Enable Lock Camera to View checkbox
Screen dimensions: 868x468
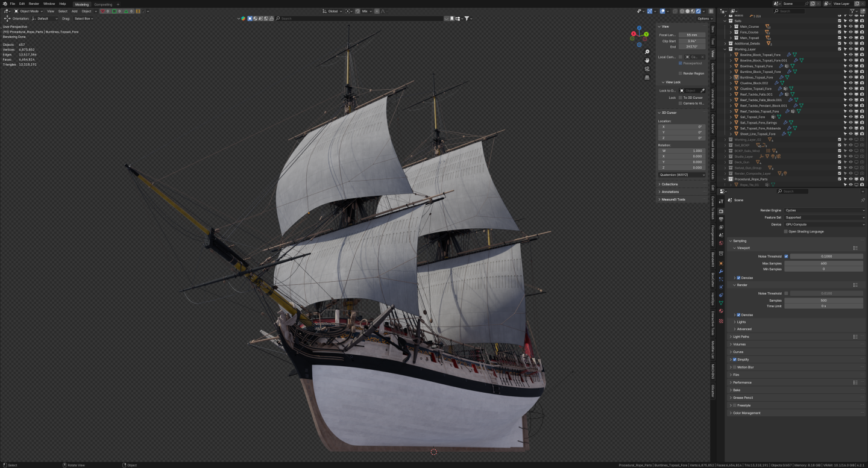pyautogui.click(x=681, y=103)
